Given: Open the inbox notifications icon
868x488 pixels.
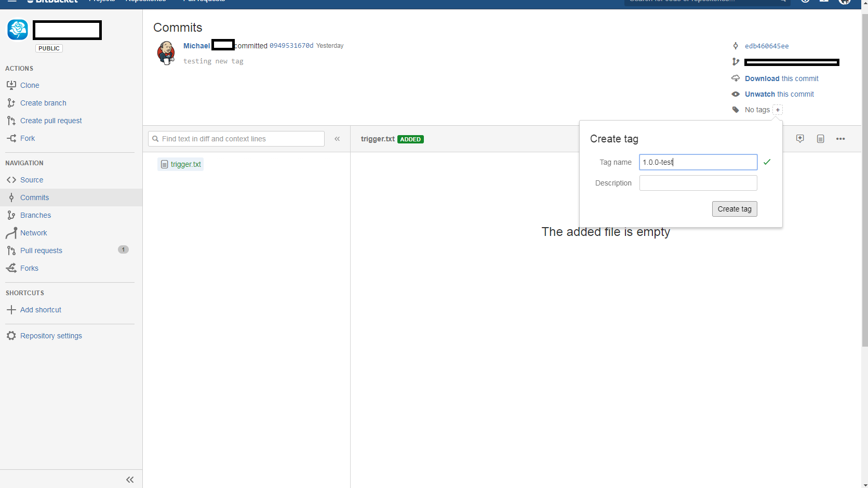Looking at the screenshot, I should 824,2.
